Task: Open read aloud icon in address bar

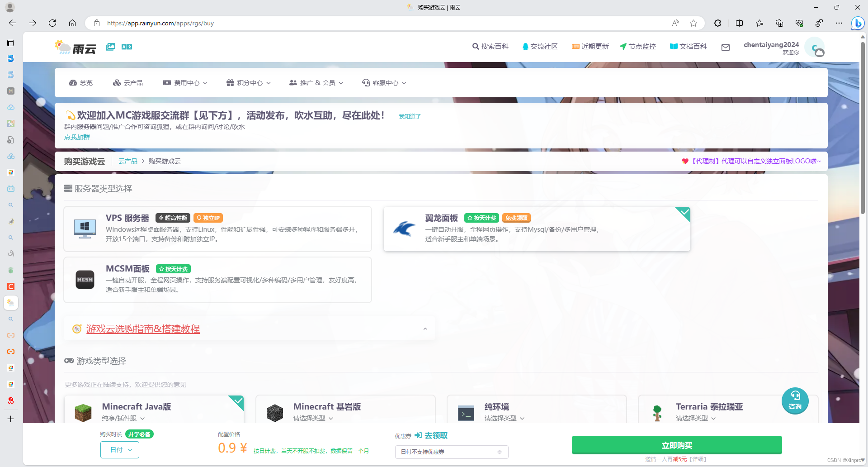Action: click(675, 23)
